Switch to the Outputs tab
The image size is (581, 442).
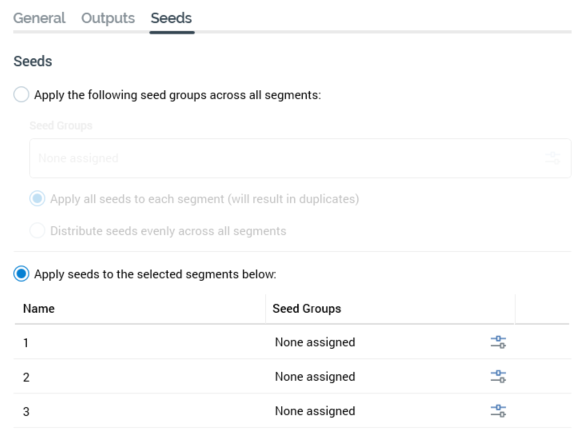(x=108, y=18)
